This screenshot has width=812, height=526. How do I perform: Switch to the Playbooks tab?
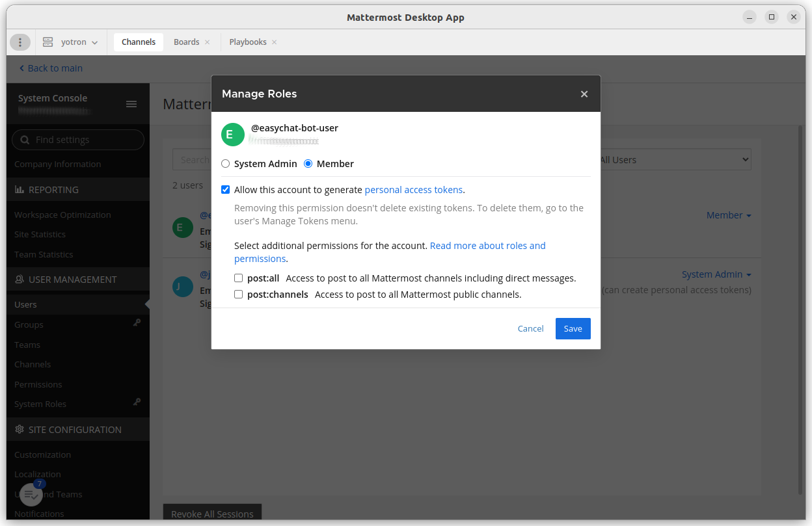click(x=248, y=42)
